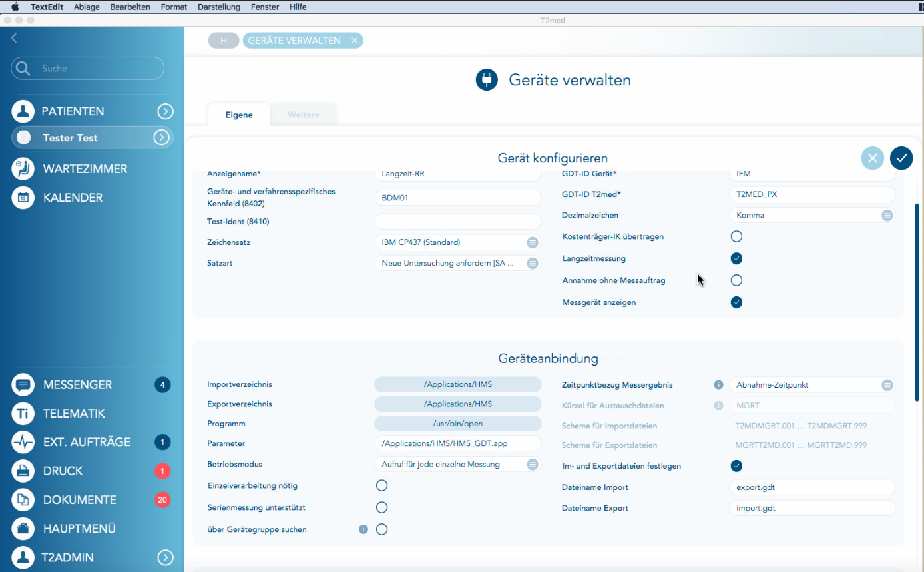This screenshot has width=924, height=572.
Task: Confirm configuration with the checkmark button
Action: (x=901, y=158)
